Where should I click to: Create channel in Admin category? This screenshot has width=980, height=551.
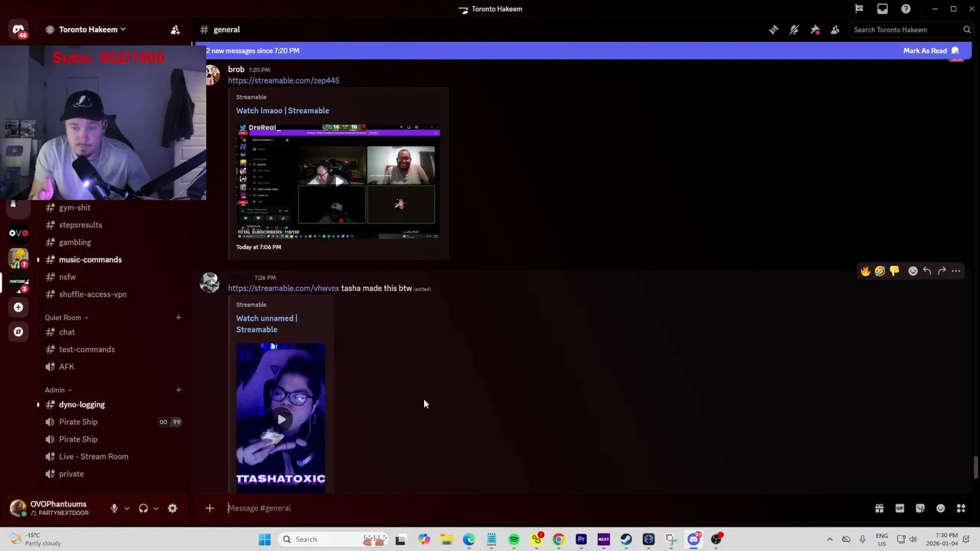pos(178,390)
